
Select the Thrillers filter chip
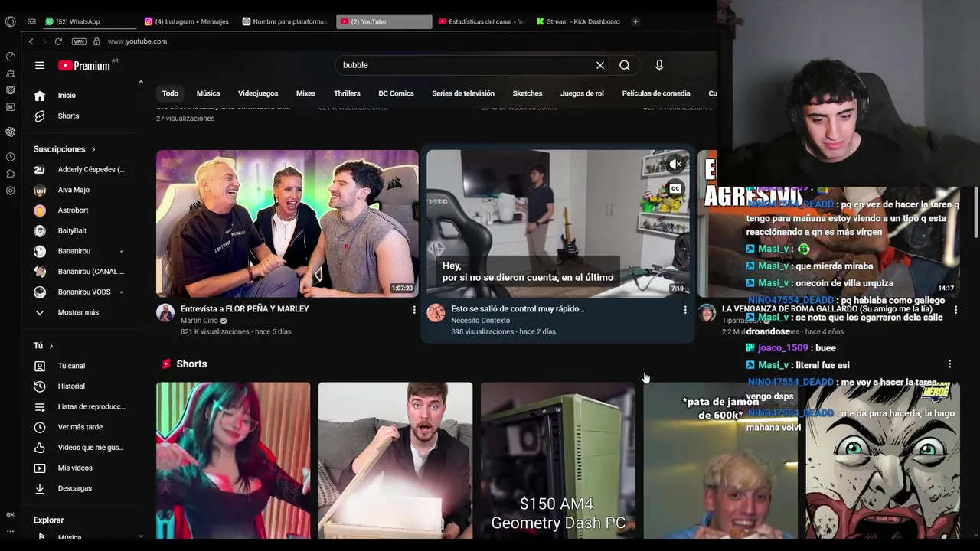coord(347,93)
